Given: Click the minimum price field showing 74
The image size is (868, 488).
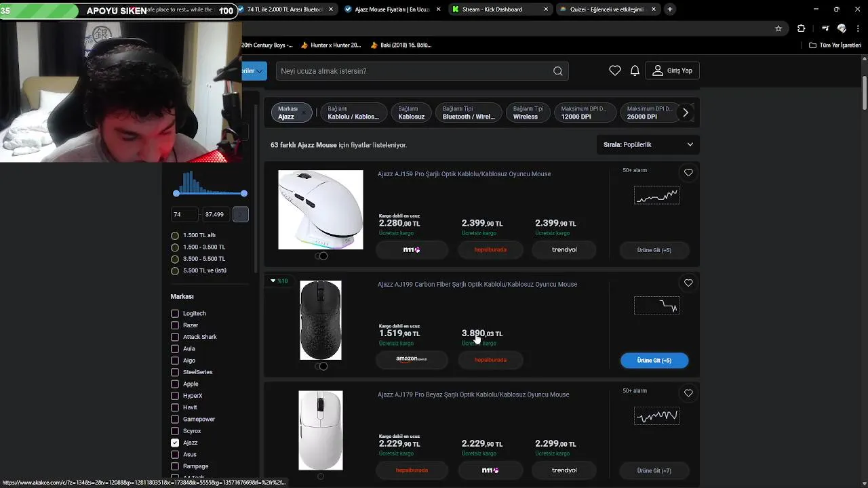Looking at the screenshot, I should [x=184, y=214].
